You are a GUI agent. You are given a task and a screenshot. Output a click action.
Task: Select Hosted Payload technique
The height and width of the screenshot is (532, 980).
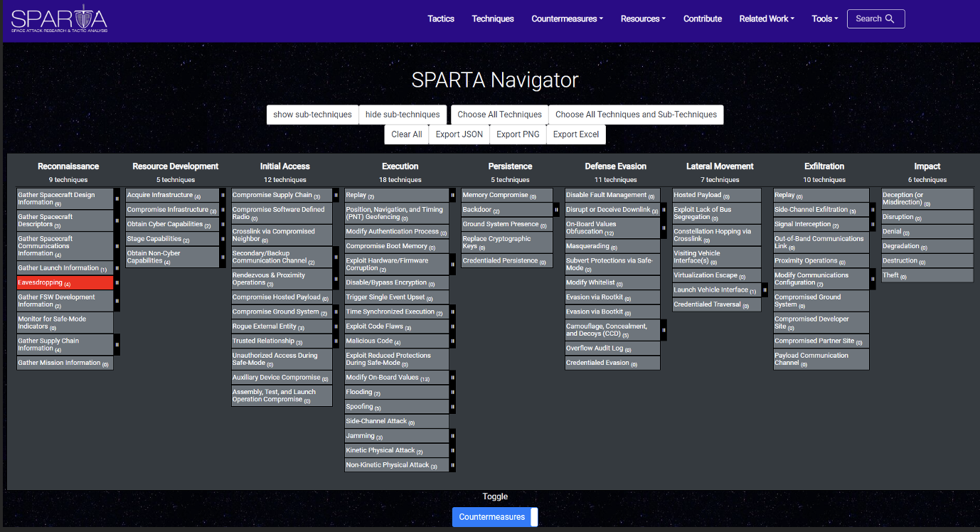click(x=717, y=195)
